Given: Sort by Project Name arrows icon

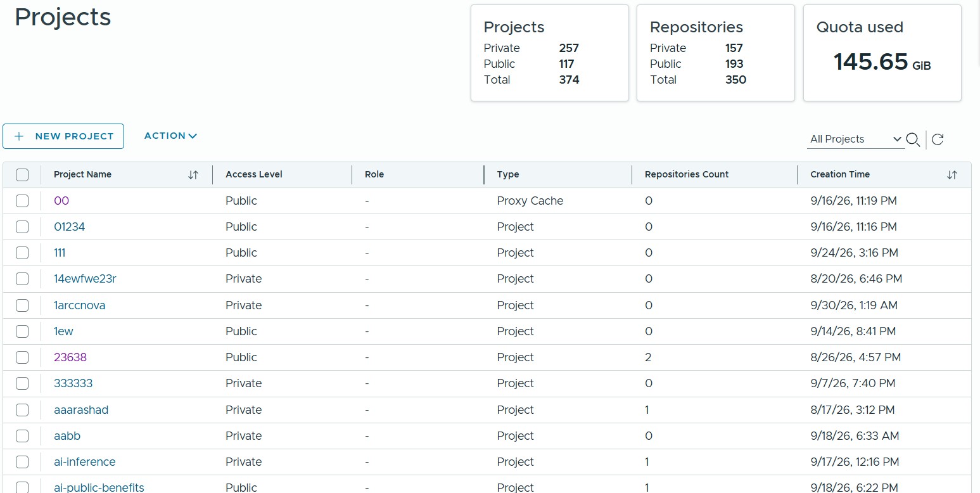Looking at the screenshot, I should (x=193, y=175).
